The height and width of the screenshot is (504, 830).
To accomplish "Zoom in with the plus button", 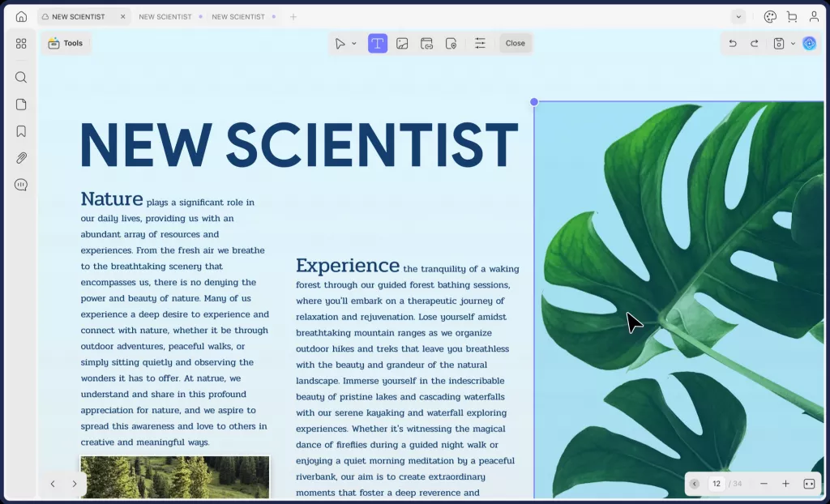I will click(785, 484).
